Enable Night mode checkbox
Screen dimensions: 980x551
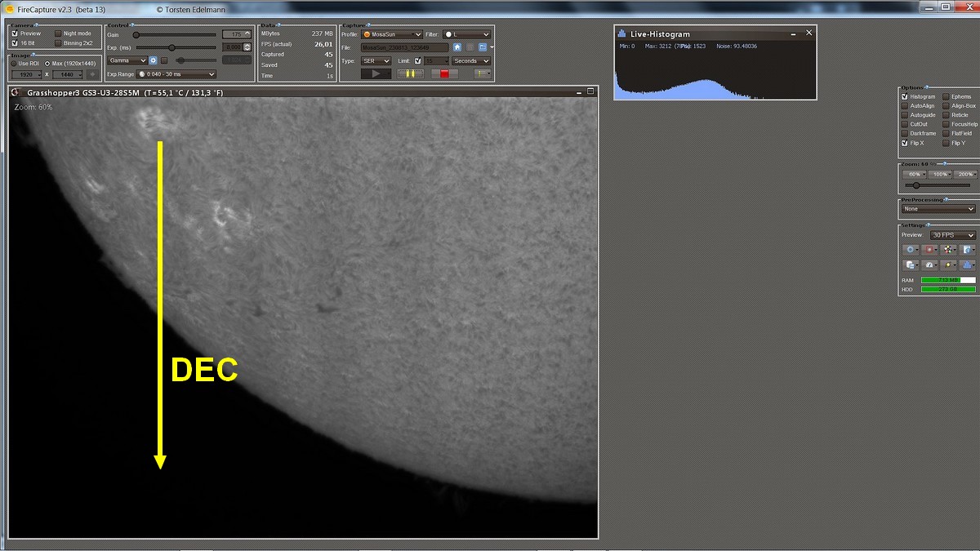pos(58,33)
